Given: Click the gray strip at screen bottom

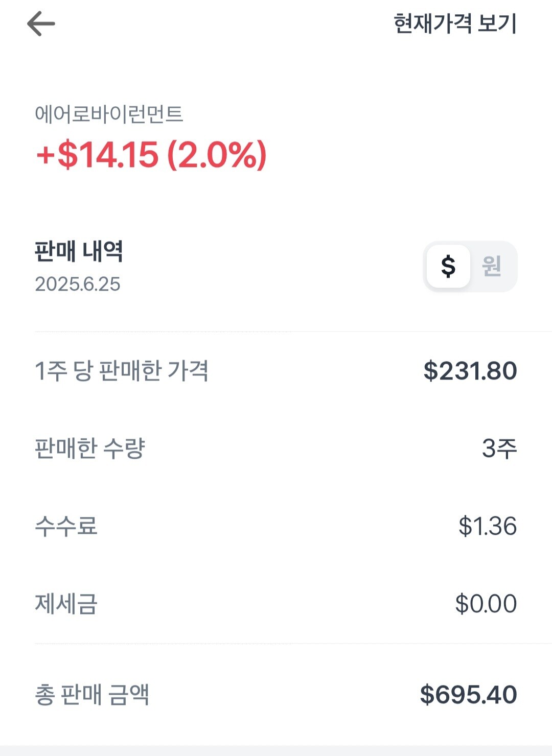Looking at the screenshot, I should click(x=276, y=751).
